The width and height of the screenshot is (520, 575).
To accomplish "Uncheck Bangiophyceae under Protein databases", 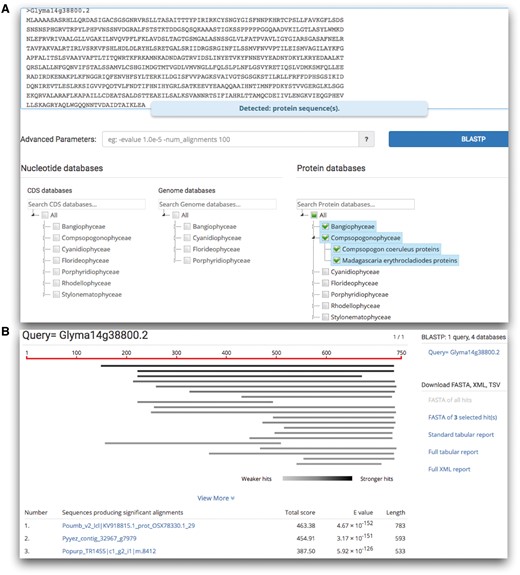I will coord(325,227).
